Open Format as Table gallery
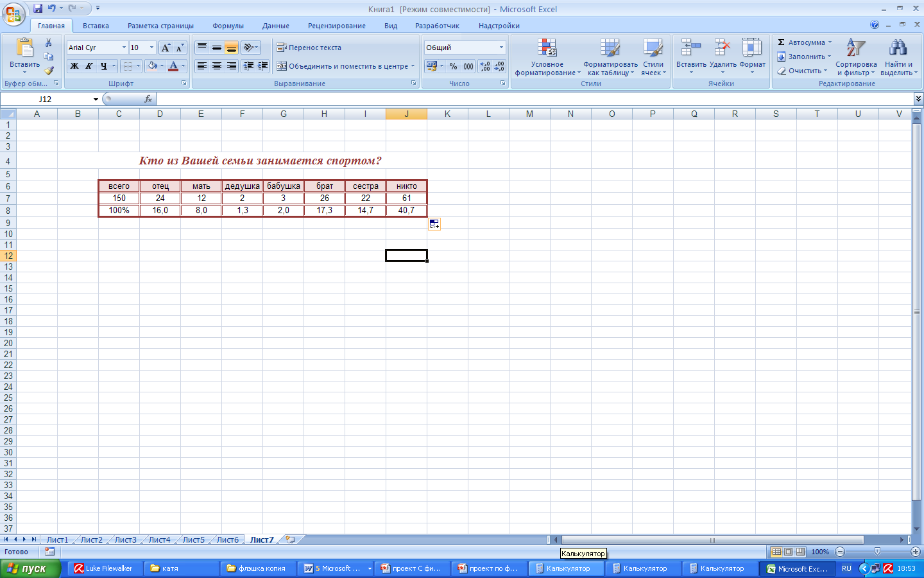924x578 pixels. (610, 57)
